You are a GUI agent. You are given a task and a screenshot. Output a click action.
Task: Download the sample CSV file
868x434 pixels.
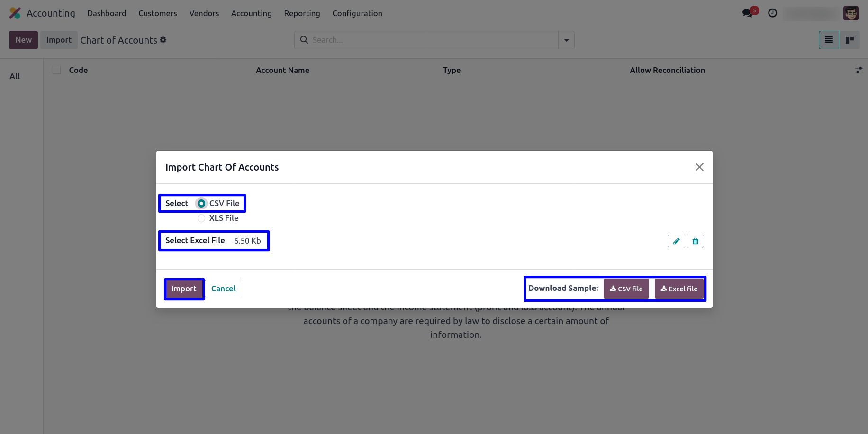(626, 289)
